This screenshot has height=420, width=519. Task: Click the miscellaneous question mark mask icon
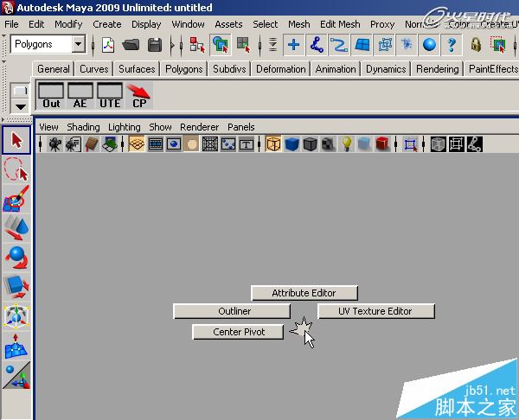pyautogui.click(x=452, y=45)
